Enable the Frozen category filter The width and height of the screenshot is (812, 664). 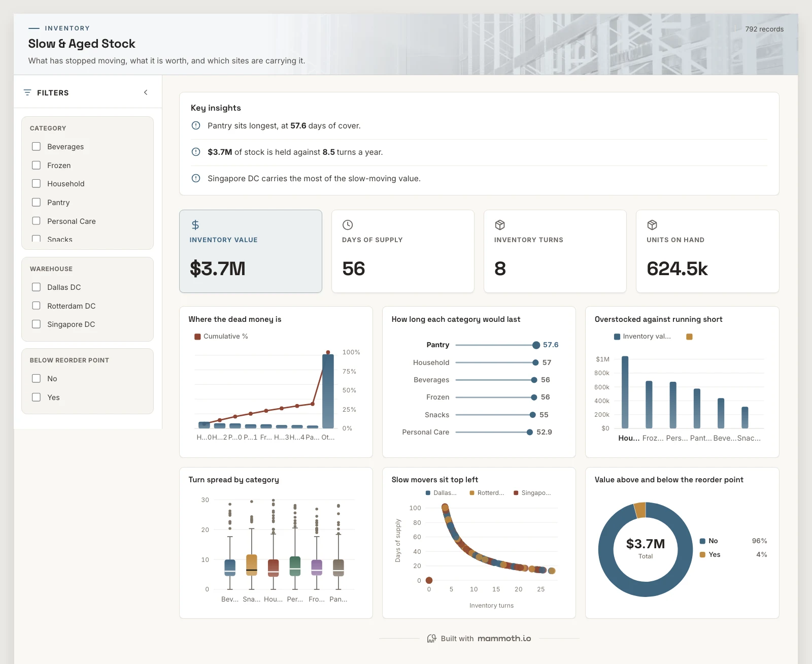click(x=36, y=165)
